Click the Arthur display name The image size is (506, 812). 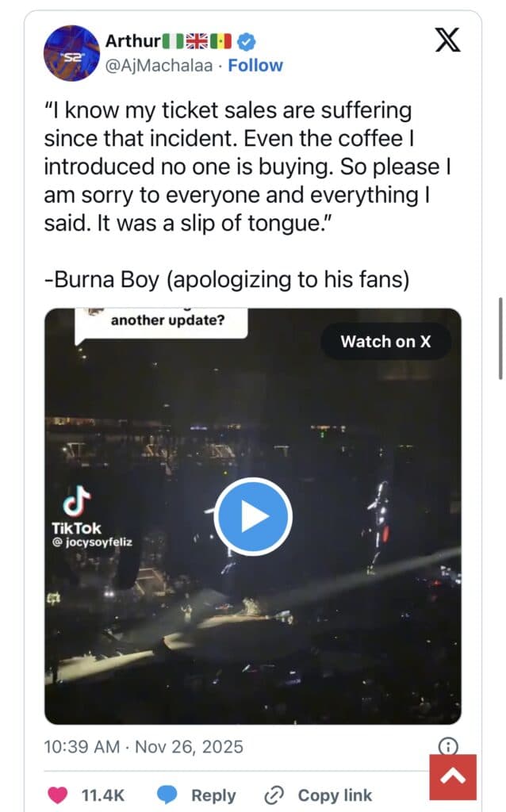[x=132, y=41]
